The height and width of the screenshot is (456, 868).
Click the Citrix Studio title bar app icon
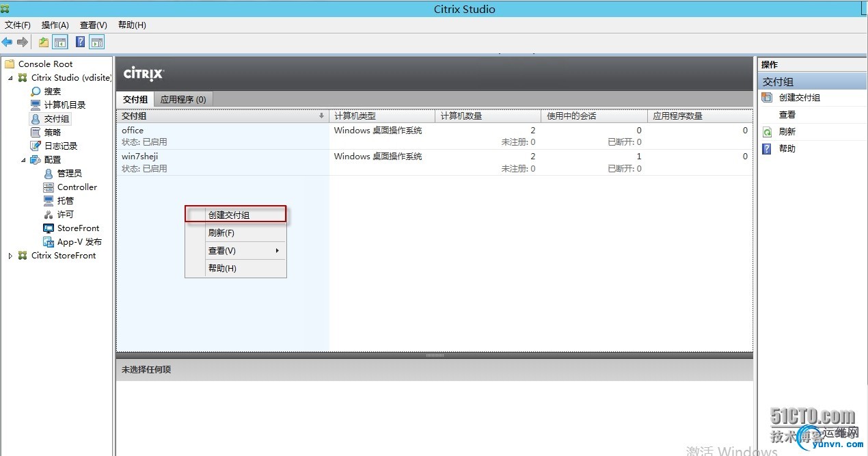tap(6, 8)
